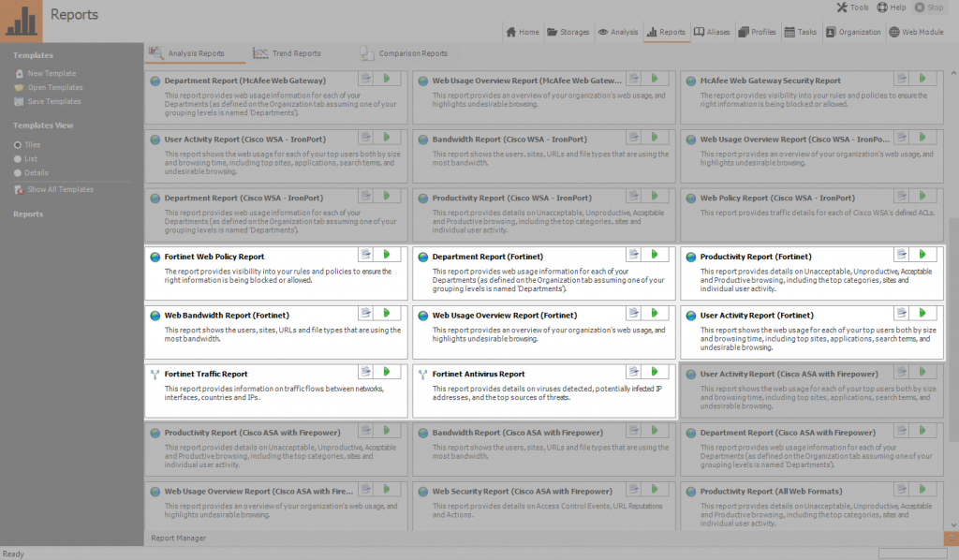This screenshot has height=560, width=959.
Task: Run Bandwidth Report (Cisco WSA - IronPort)
Action: coord(655,137)
